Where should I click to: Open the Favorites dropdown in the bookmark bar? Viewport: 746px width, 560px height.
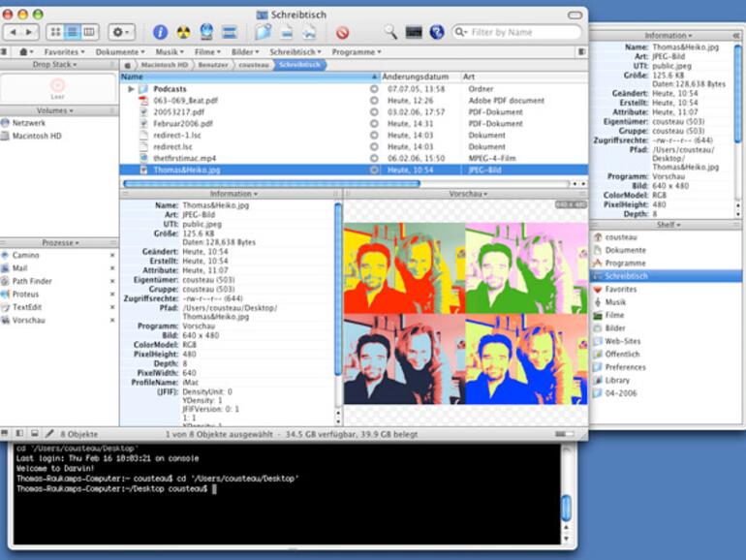coord(65,51)
